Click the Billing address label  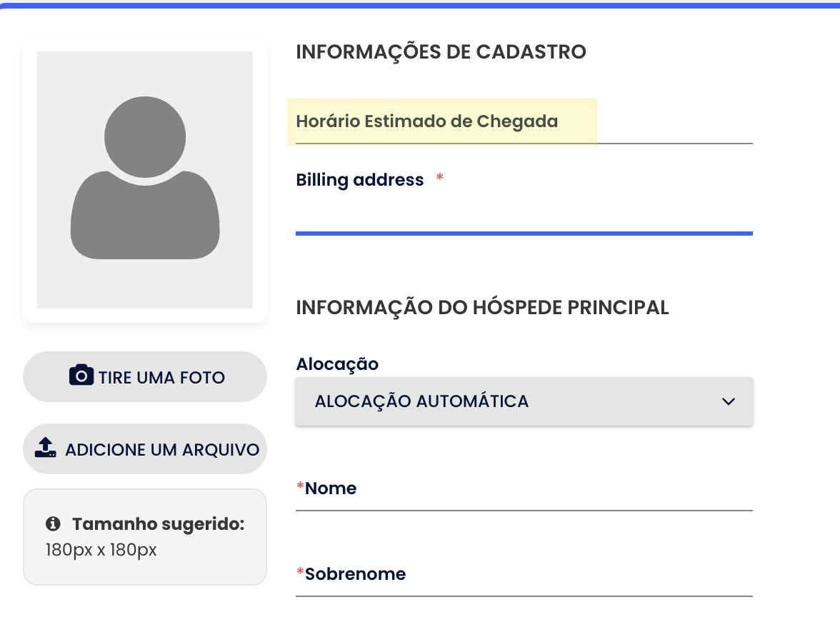pyautogui.click(x=359, y=180)
